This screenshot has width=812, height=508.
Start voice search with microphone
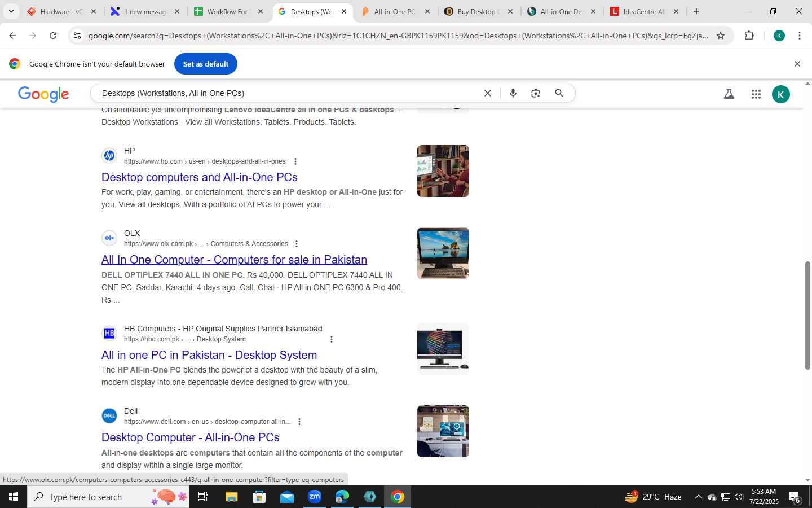point(513,93)
